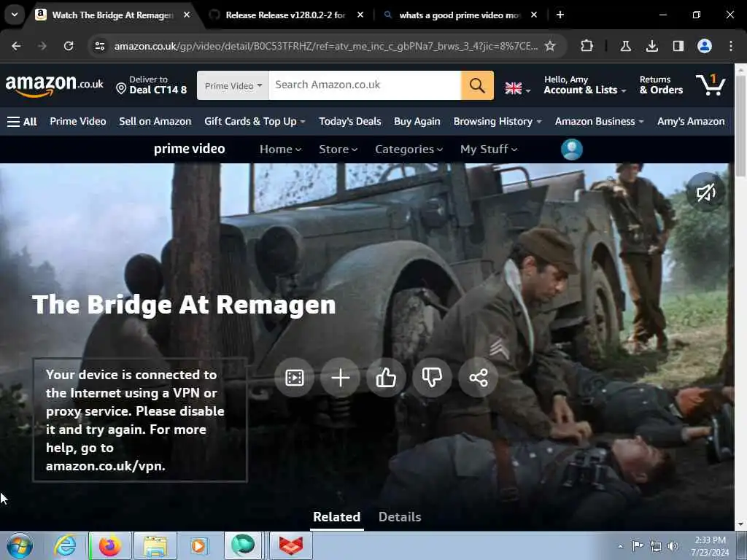Click the taskbar clock 2:33 PM
This screenshot has width=747, height=560.
710,546
